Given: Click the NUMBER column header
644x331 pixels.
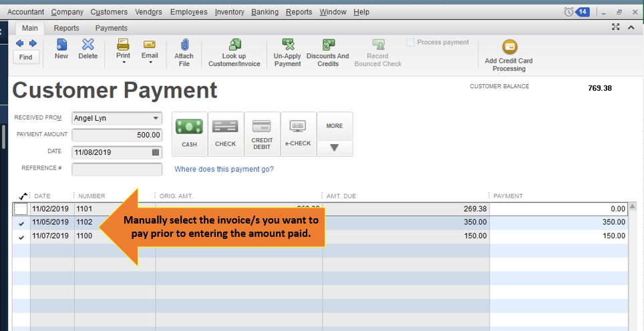Looking at the screenshot, I should pyautogui.click(x=92, y=196).
